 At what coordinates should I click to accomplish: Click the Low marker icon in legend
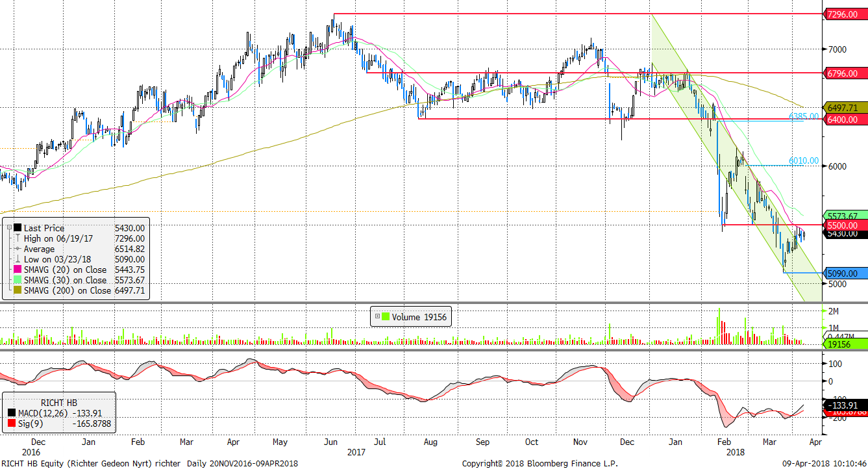pyautogui.click(x=18, y=259)
